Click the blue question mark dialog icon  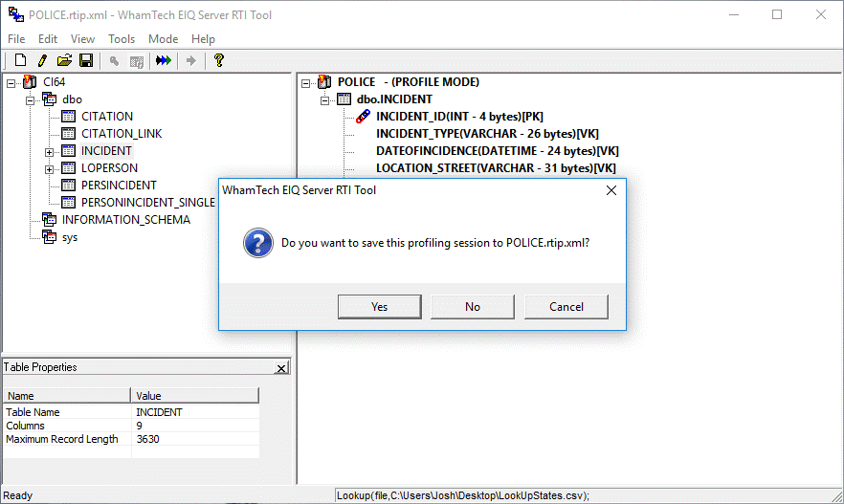[x=257, y=243]
